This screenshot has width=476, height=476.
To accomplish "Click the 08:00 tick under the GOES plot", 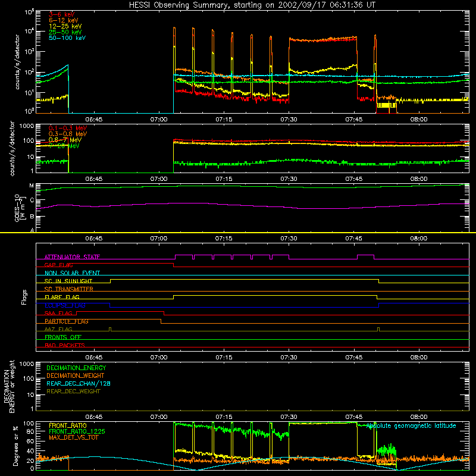I will 419,239.
